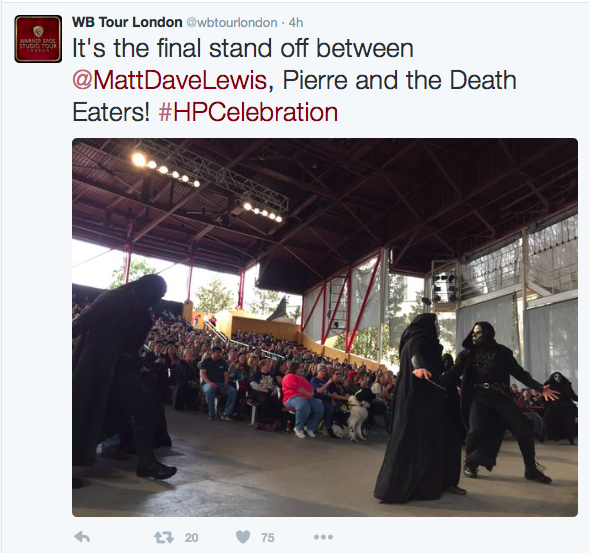Click the black-and-white dog in photo
The width and height of the screenshot is (589, 553).
[x=352, y=414]
